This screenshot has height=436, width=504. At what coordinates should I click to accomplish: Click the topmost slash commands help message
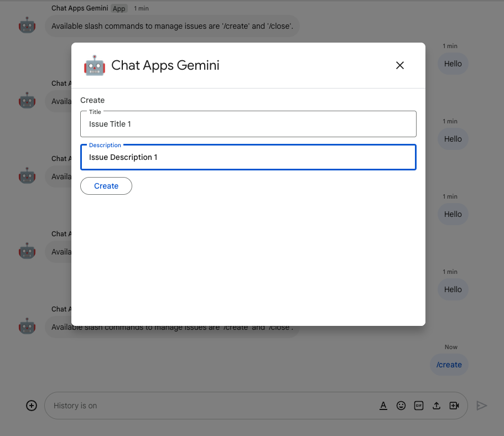172,26
